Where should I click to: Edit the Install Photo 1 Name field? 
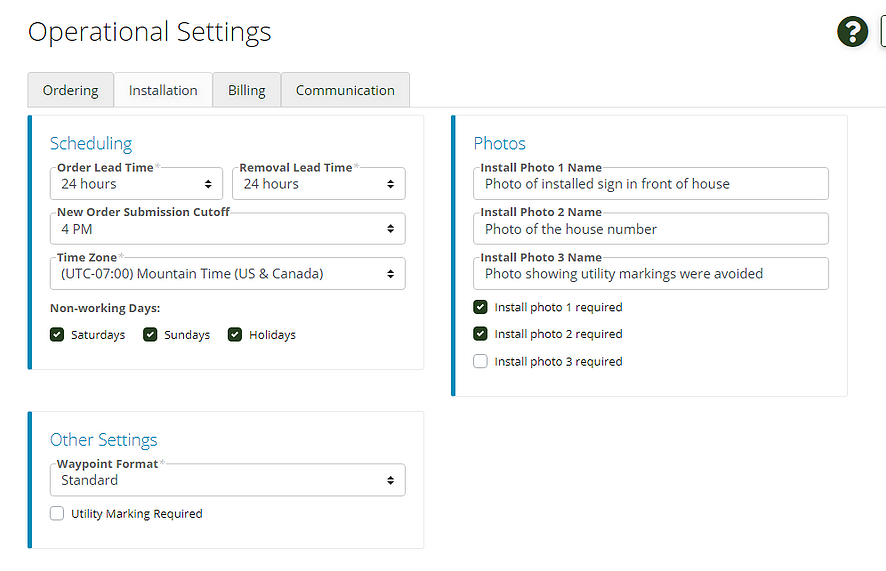pos(651,184)
